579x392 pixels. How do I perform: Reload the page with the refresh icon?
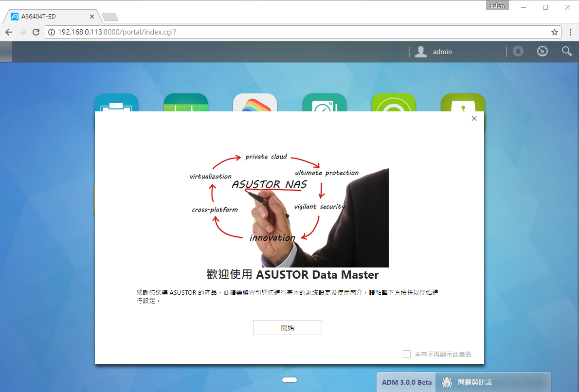click(x=36, y=32)
